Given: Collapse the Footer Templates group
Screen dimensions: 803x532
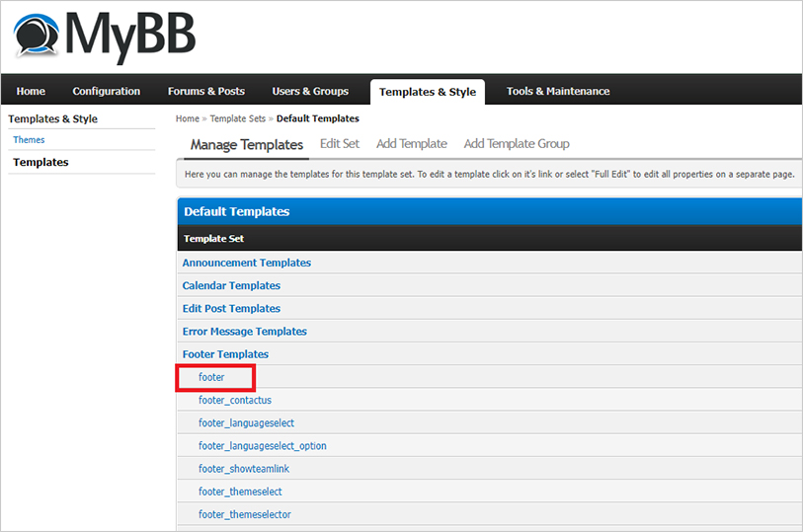Looking at the screenshot, I should (x=225, y=354).
